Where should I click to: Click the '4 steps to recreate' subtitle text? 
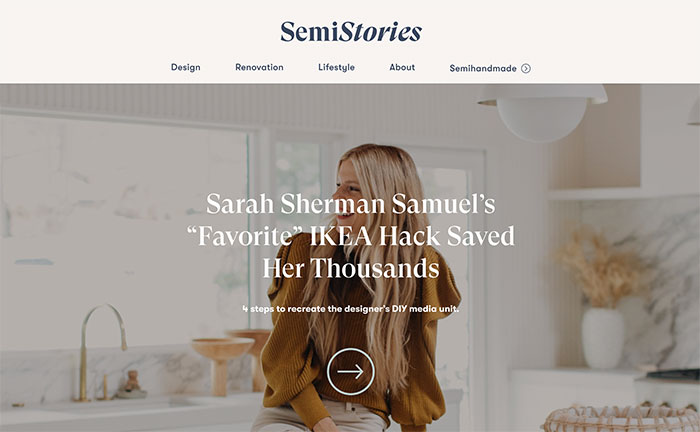point(351,309)
